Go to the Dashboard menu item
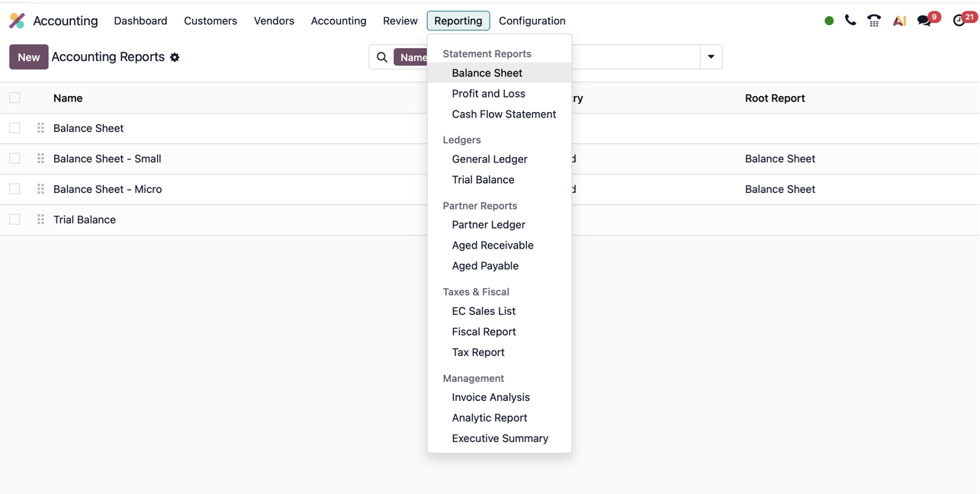 pyautogui.click(x=140, y=21)
